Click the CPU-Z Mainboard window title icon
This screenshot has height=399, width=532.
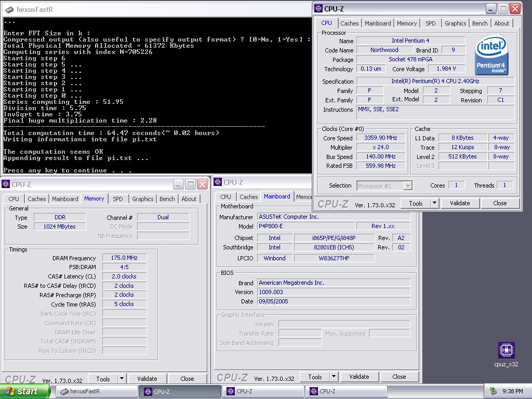218,182
